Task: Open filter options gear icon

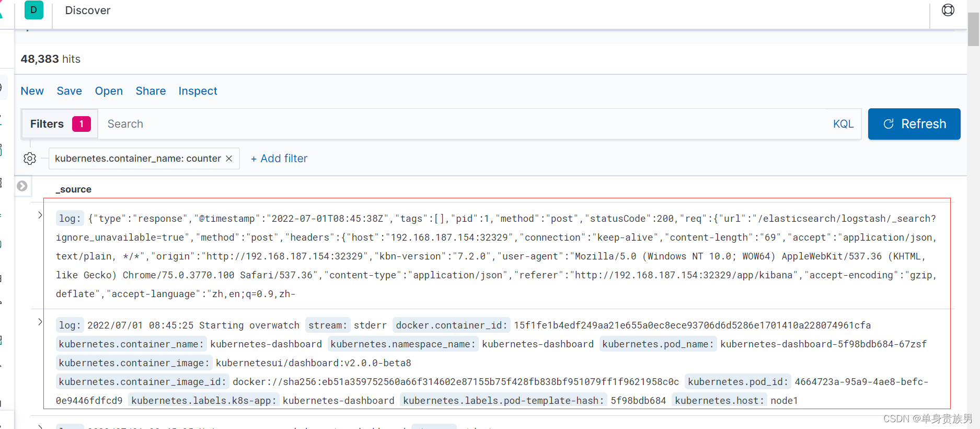Action: point(30,159)
